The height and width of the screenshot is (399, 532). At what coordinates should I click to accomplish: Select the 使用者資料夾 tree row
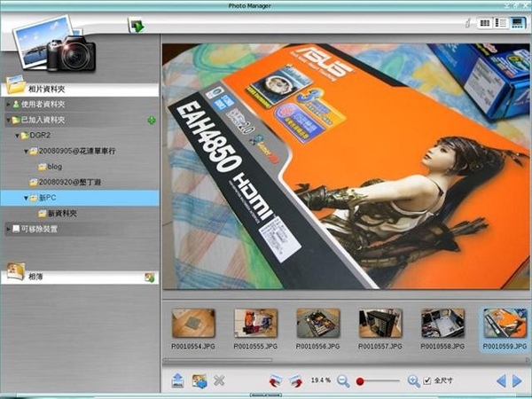point(82,104)
